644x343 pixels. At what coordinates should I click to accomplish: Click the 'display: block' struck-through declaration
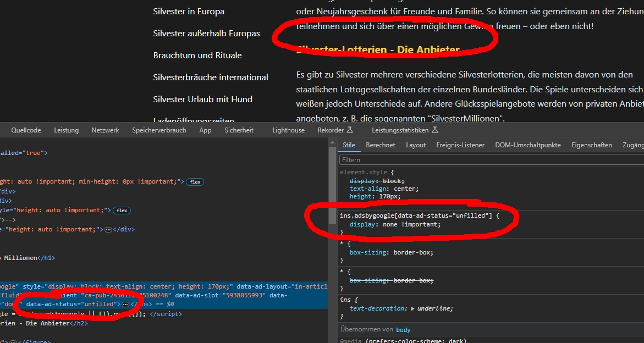(x=377, y=181)
